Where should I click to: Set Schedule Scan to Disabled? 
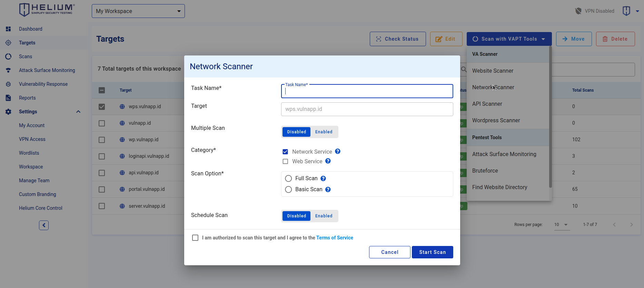(297, 216)
